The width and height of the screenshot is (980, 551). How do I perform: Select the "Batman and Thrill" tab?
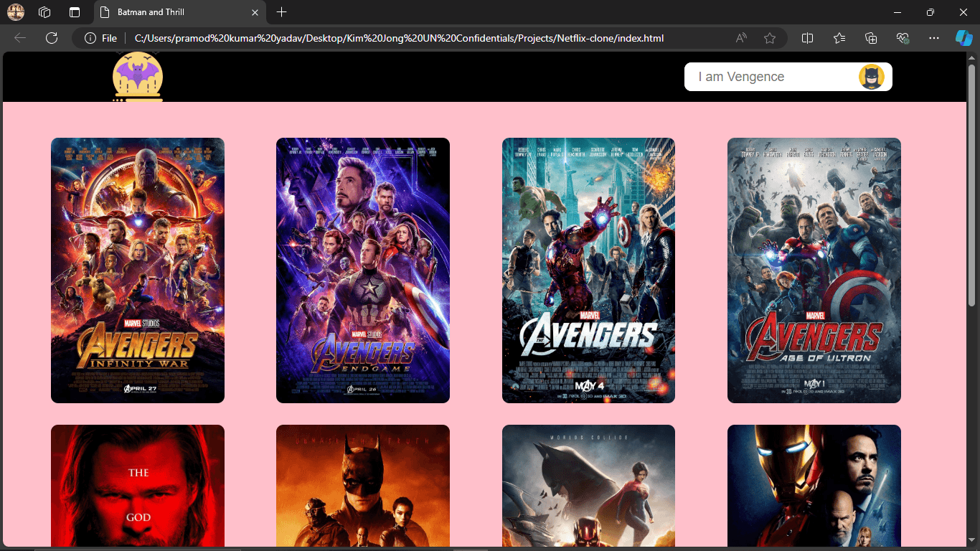[179, 12]
